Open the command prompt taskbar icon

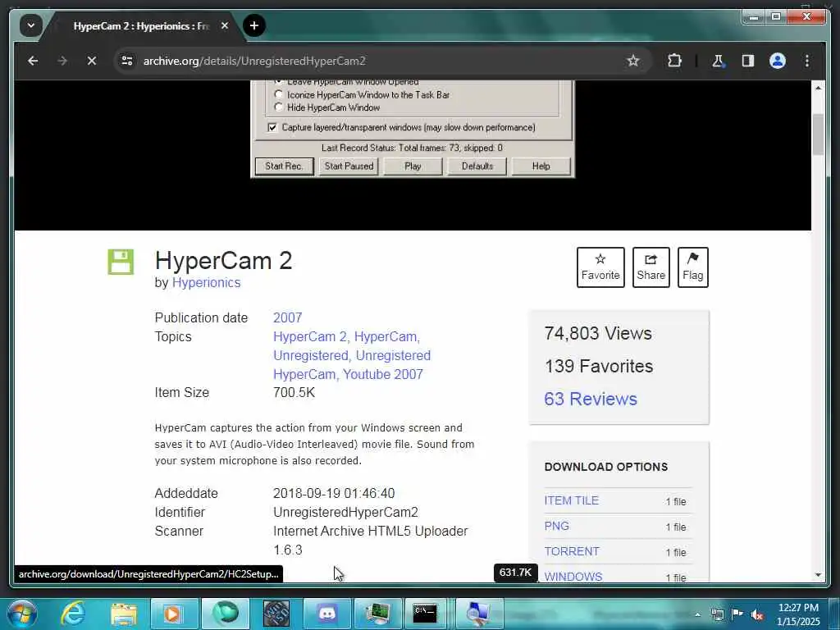coord(425,614)
